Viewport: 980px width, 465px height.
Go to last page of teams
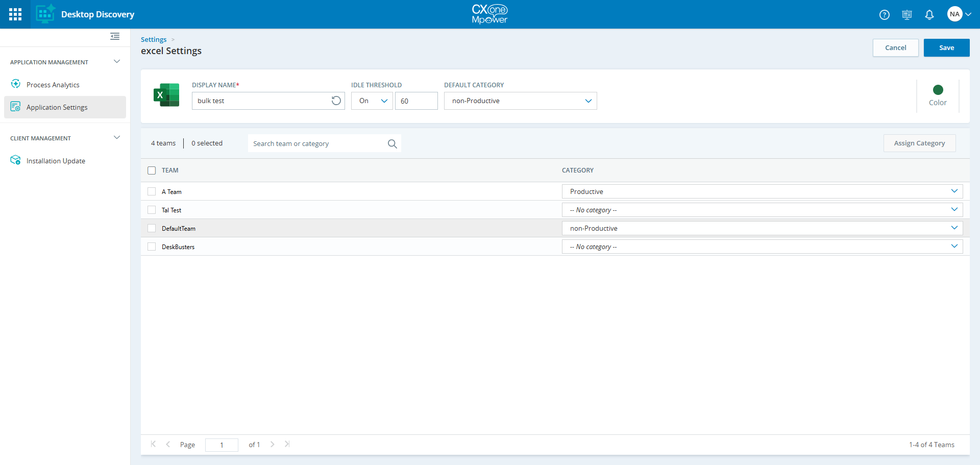click(287, 444)
